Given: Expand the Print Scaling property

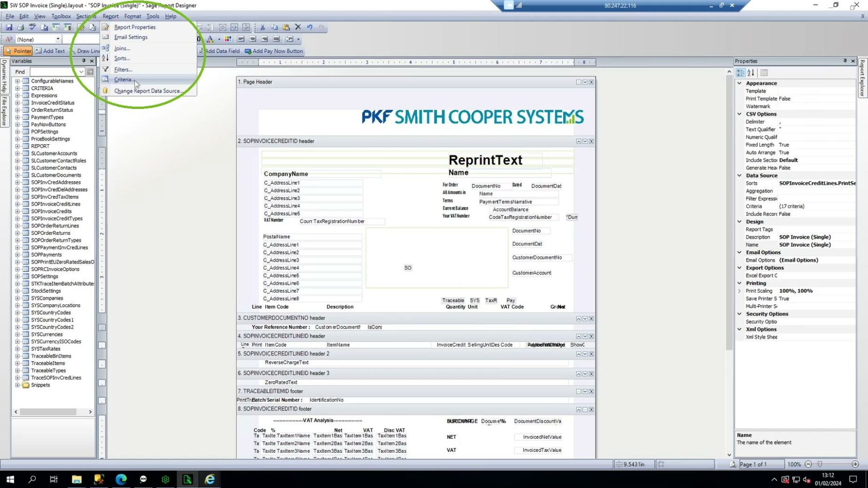Looking at the screenshot, I should (739, 291).
